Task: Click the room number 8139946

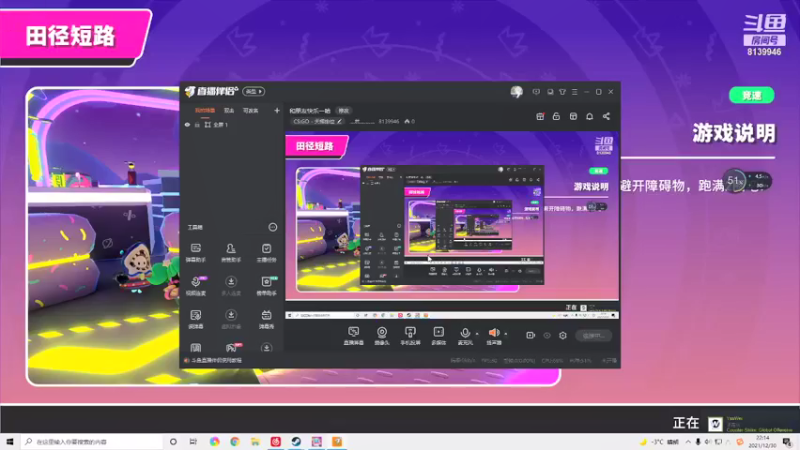Action: pyautogui.click(x=389, y=121)
